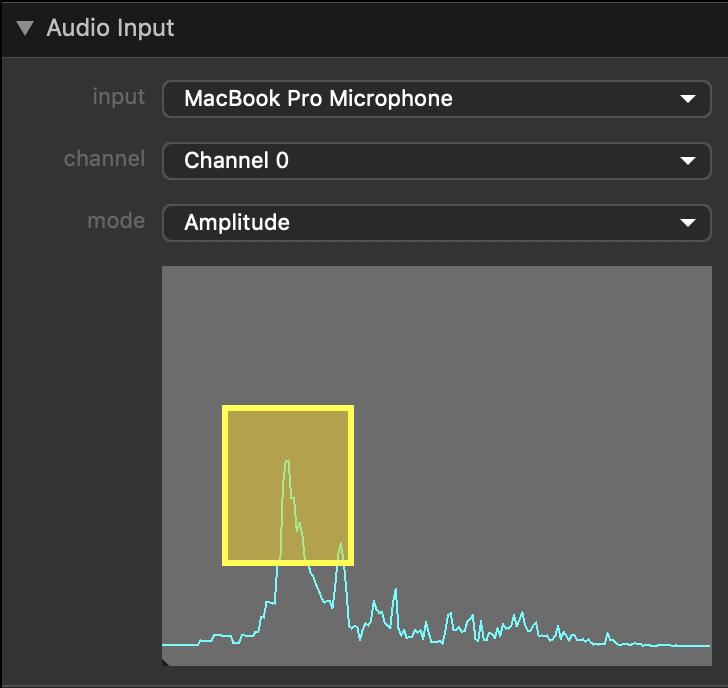Click the top edge of yellow box

(288, 409)
